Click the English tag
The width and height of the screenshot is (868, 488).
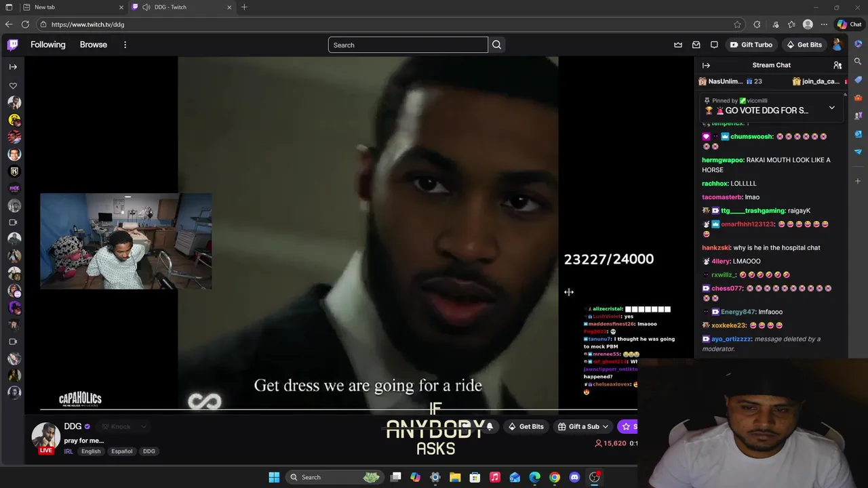[91, 451]
